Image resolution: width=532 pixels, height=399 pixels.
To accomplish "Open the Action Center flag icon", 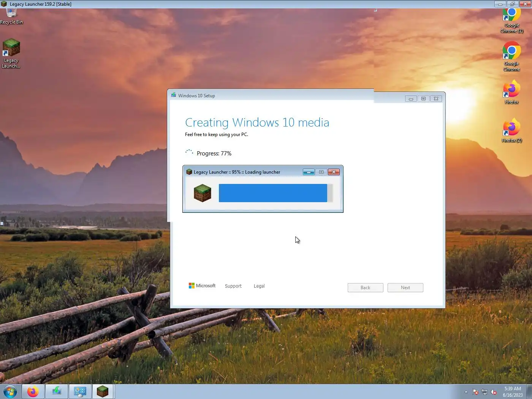I will tap(475, 392).
